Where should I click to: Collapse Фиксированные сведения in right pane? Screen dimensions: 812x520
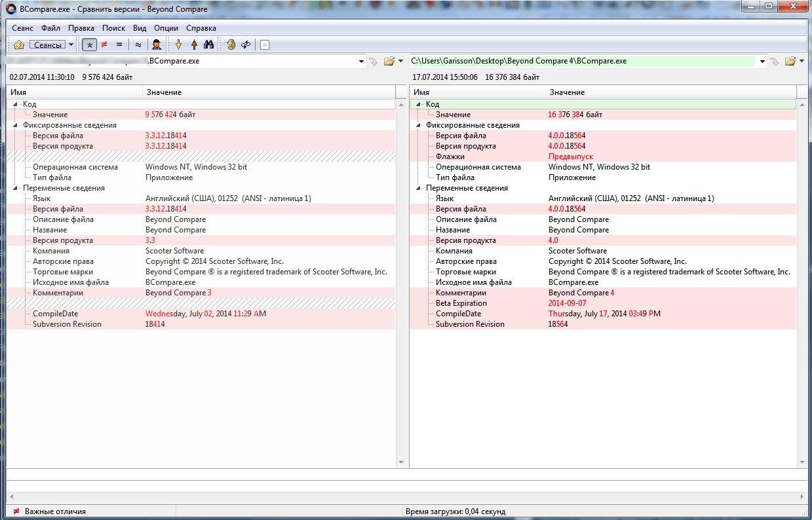click(x=418, y=125)
